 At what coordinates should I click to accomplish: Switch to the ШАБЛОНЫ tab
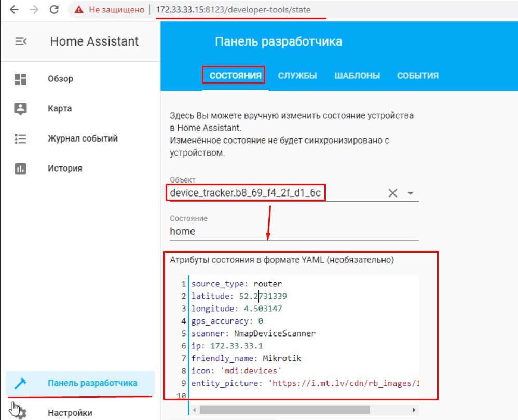357,76
